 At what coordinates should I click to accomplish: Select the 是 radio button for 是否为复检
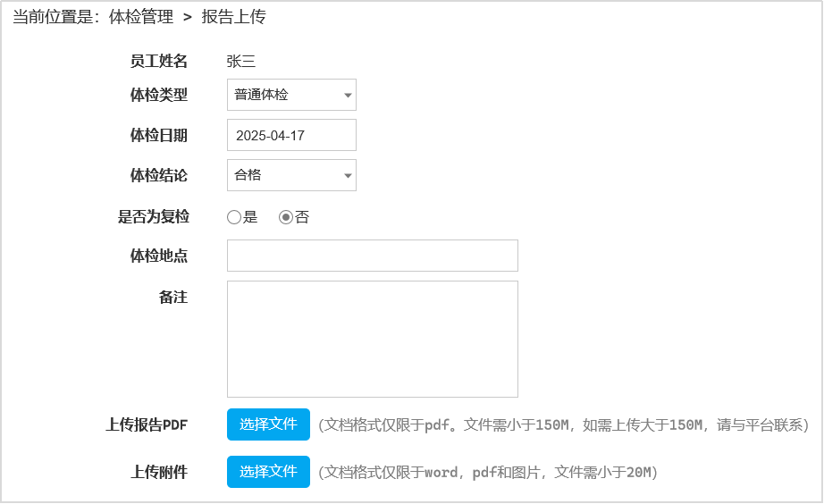pyautogui.click(x=234, y=217)
